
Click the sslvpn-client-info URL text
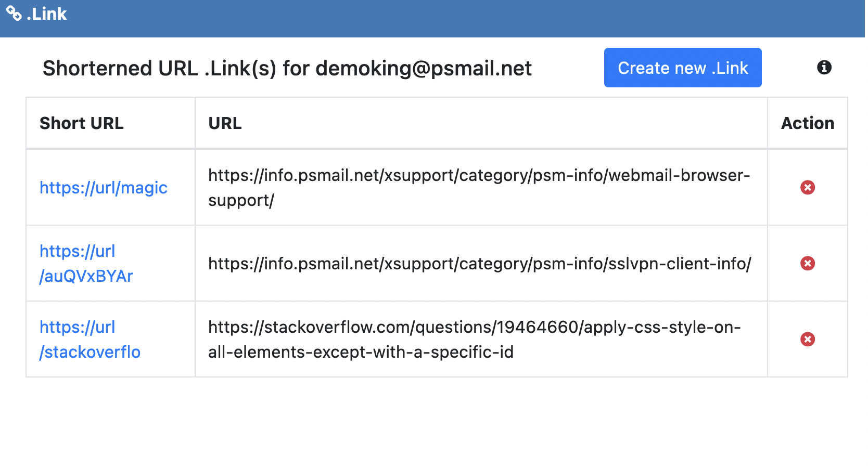pyautogui.click(x=479, y=264)
